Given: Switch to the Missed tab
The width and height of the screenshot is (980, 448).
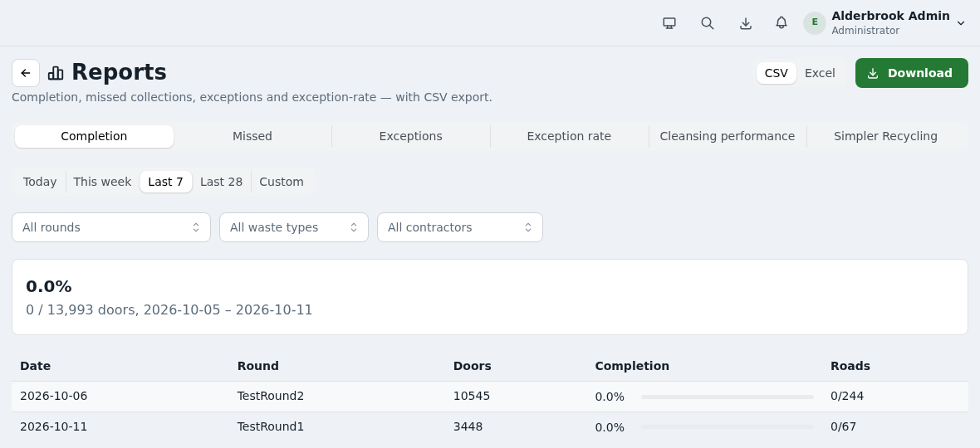Looking at the screenshot, I should 252,136.
